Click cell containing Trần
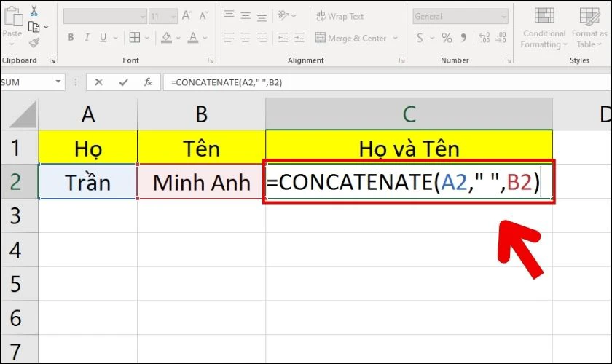 [88, 182]
